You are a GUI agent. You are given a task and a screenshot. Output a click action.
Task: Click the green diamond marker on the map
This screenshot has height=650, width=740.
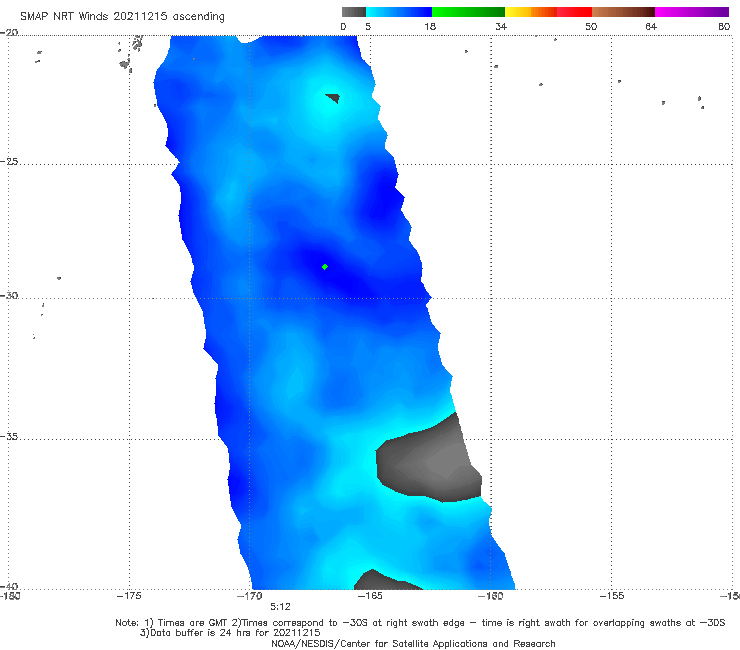[325, 267]
